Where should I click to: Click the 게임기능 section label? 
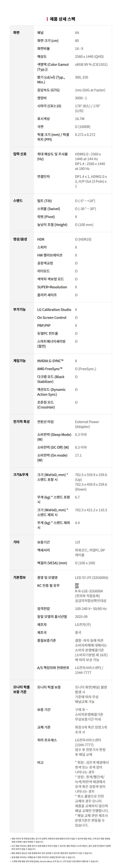click(19, 361)
